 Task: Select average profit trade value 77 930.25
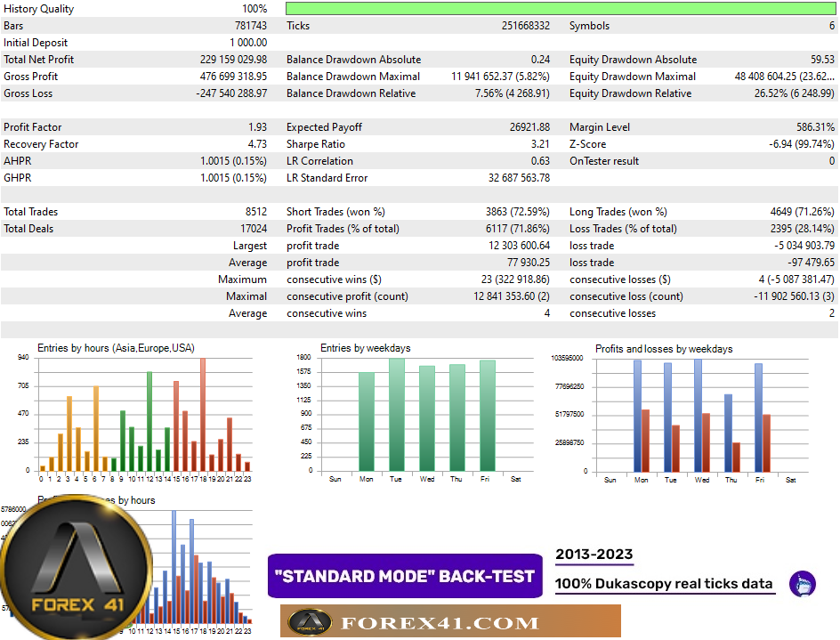(x=529, y=263)
